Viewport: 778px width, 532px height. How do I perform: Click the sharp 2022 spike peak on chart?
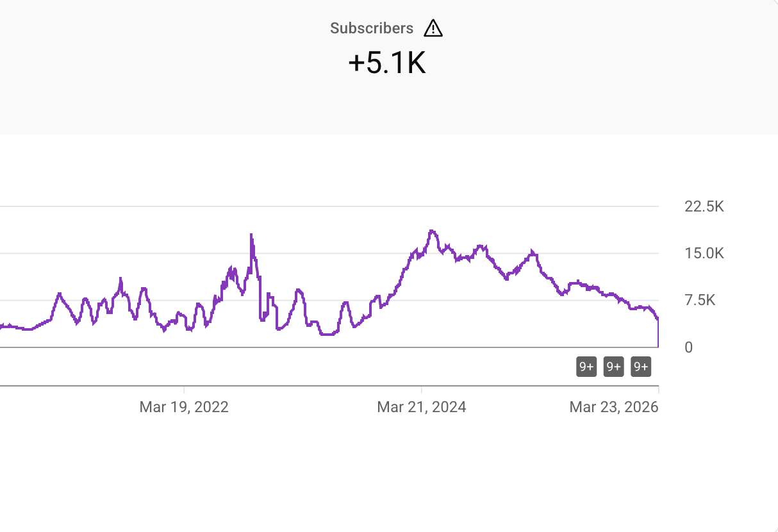(x=251, y=235)
